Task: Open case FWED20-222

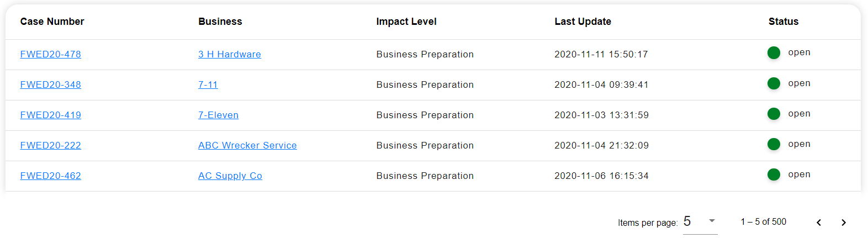Action: click(x=50, y=145)
